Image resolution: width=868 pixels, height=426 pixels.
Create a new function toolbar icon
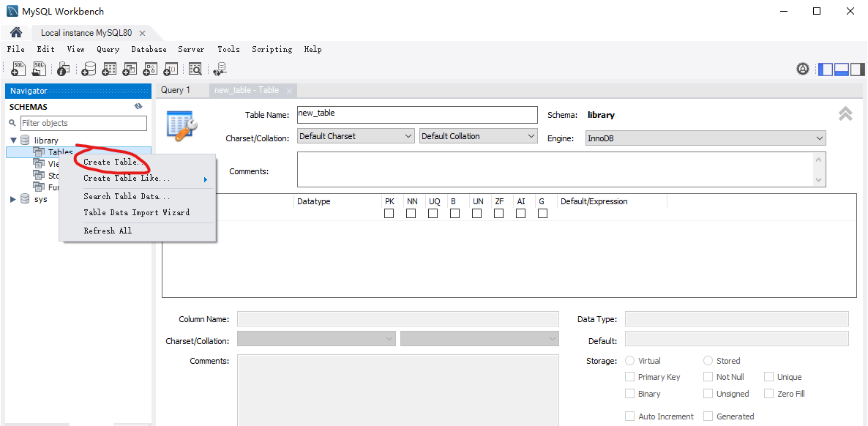pos(171,69)
